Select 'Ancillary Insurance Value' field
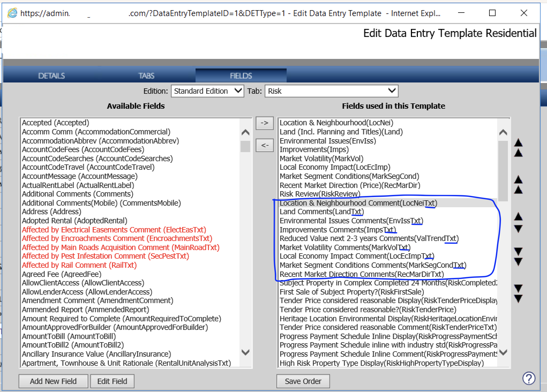The height and width of the screenshot is (392, 547). (96, 354)
